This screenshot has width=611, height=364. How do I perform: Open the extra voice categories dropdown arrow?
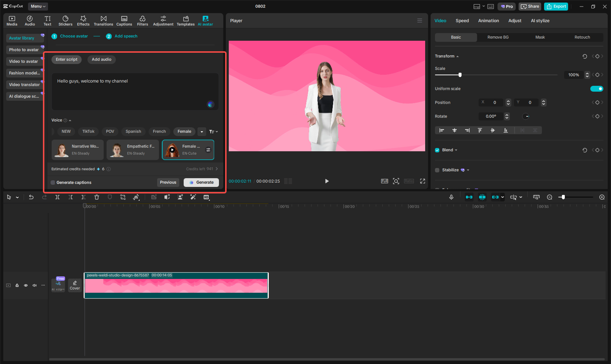pos(202,131)
